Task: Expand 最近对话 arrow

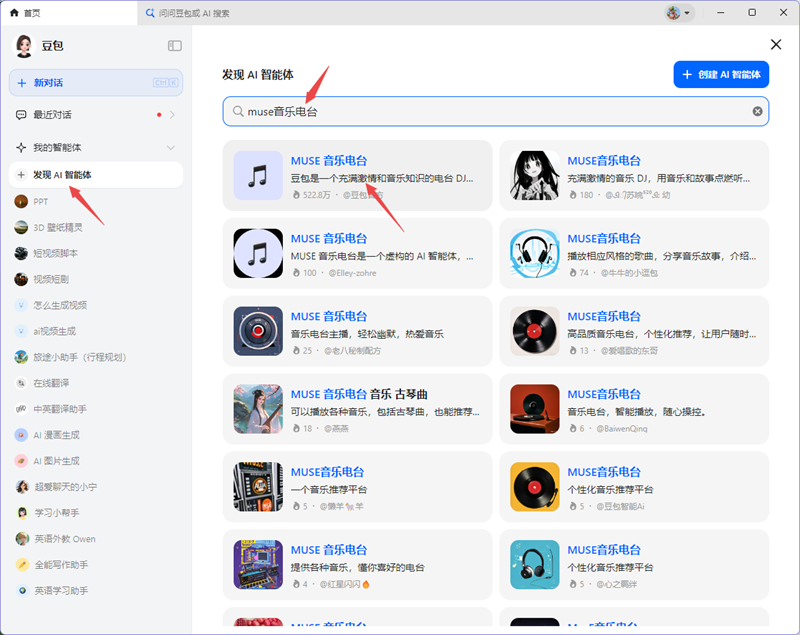Action: pyautogui.click(x=172, y=115)
